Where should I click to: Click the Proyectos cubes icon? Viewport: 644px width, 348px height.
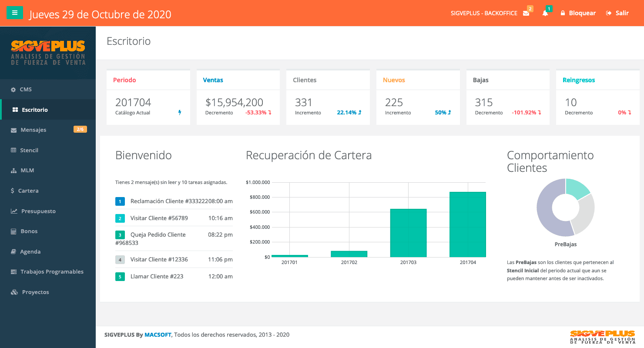tap(14, 292)
